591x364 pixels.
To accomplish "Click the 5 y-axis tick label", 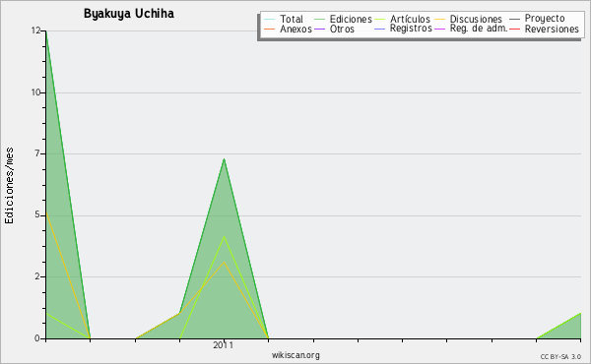I will 37,214.
